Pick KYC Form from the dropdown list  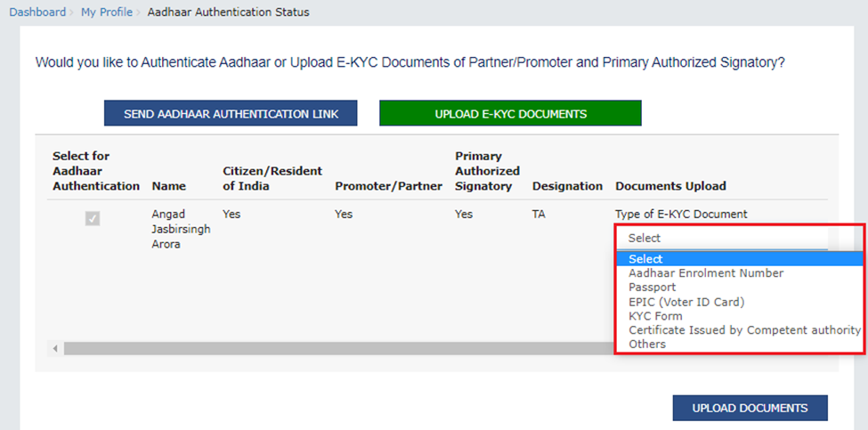[x=740, y=316]
